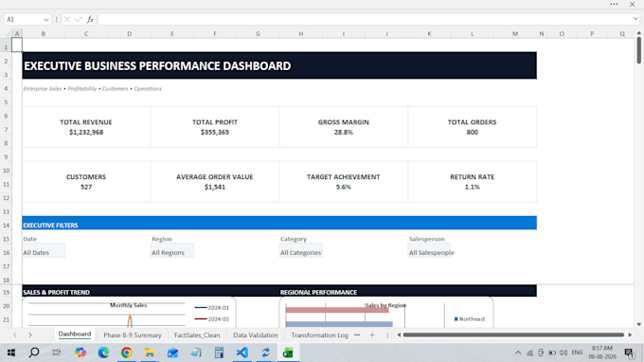
Task: Select column C header
Action: click(86, 34)
